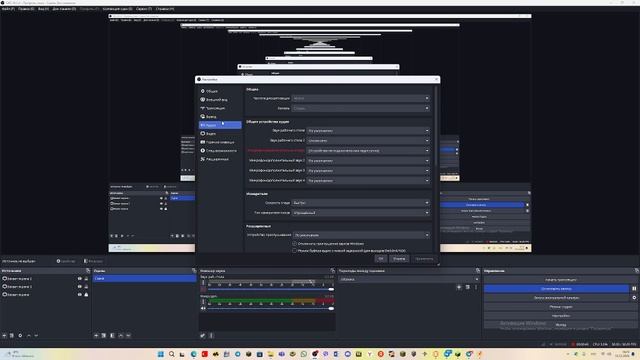Open the File (Файл) menu in main OBS menu bar
640x360 pixels.
8,9
